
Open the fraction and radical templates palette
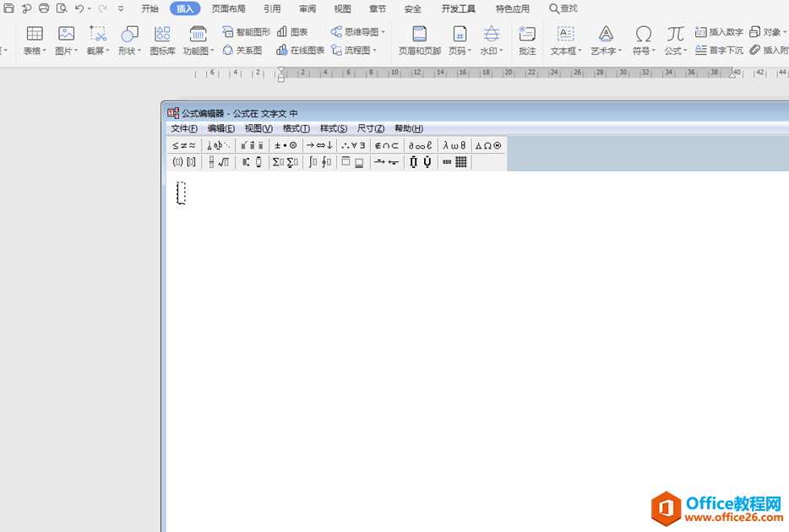[x=219, y=162]
